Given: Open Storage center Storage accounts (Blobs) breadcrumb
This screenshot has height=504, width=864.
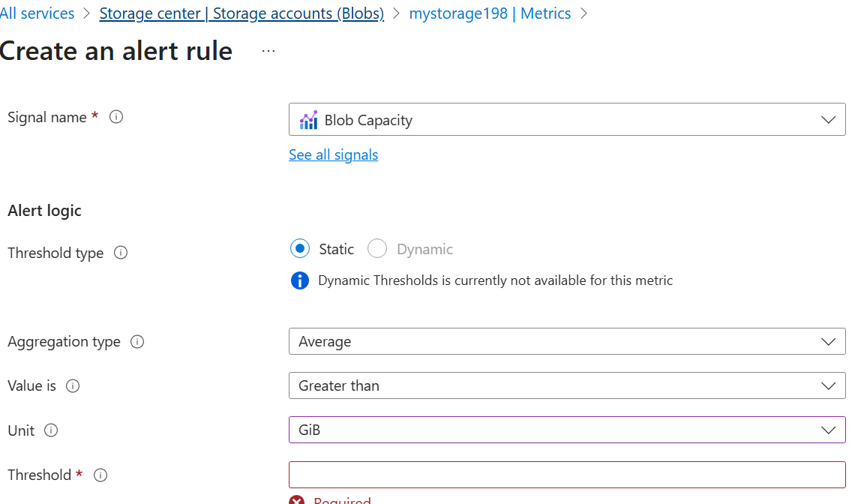Looking at the screenshot, I should [241, 13].
